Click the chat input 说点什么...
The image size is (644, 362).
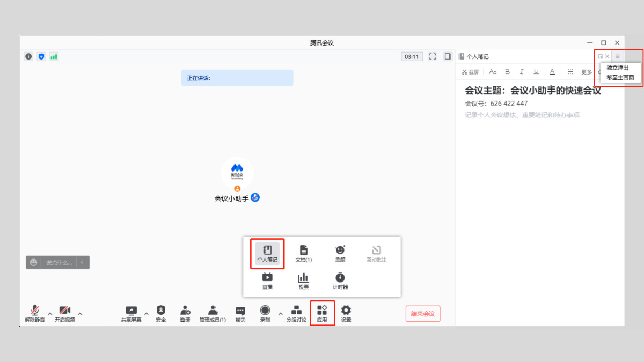tap(59, 262)
